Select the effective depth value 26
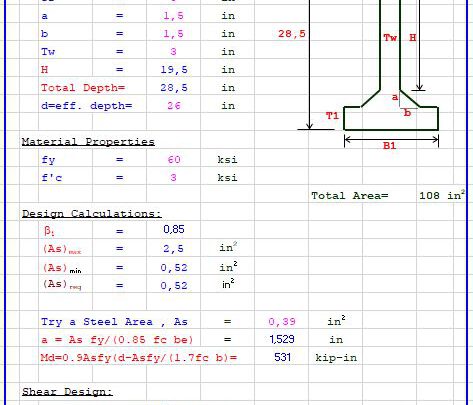Screen dimensions: 473x405 click(174, 106)
